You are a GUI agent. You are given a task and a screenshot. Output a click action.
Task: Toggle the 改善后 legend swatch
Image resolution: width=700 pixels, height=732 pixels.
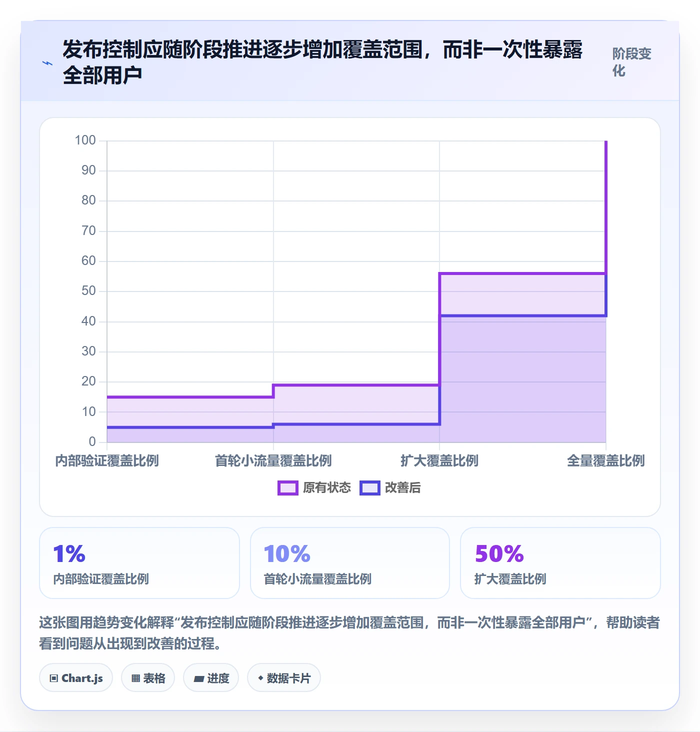(x=370, y=488)
